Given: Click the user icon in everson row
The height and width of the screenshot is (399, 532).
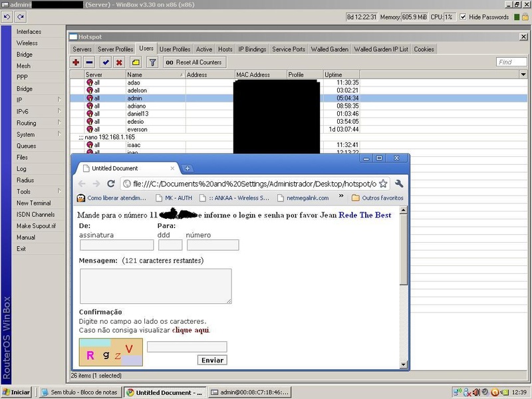Looking at the screenshot, I should [90, 129].
